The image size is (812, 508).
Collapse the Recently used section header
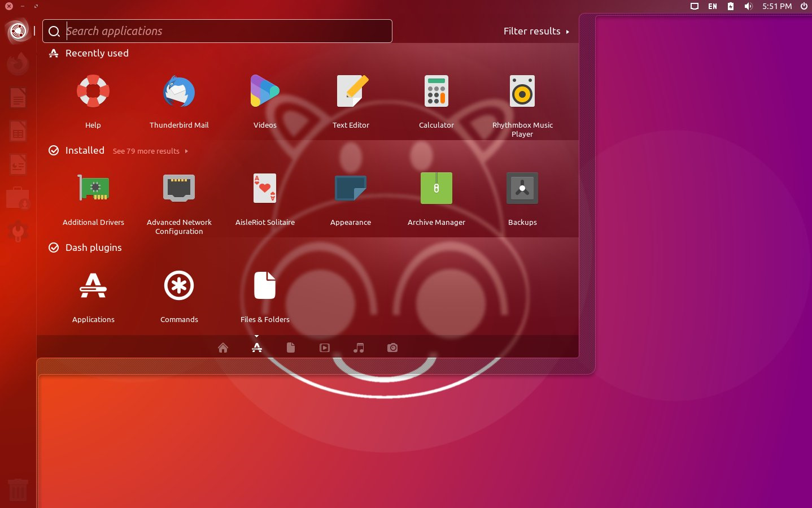click(x=97, y=53)
